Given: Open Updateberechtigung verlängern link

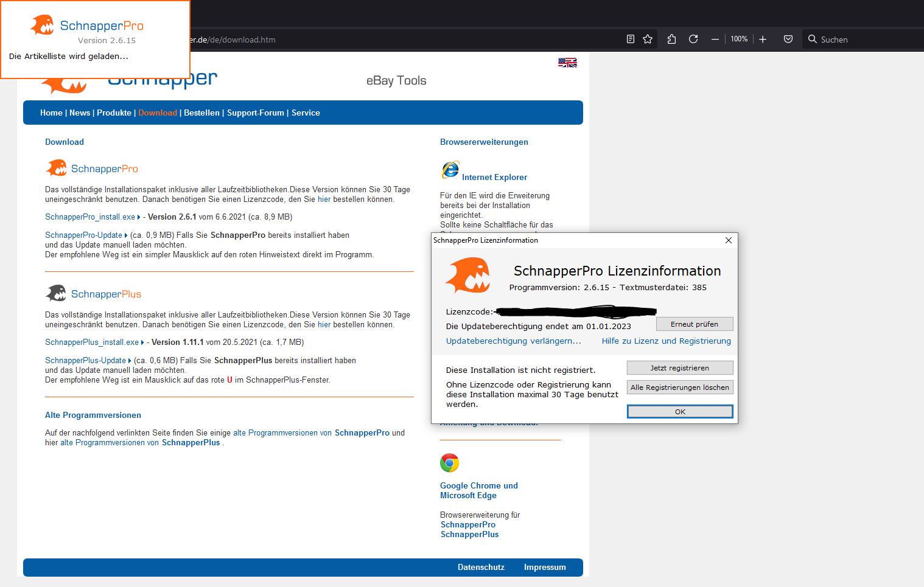Looking at the screenshot, I should 513,341.
